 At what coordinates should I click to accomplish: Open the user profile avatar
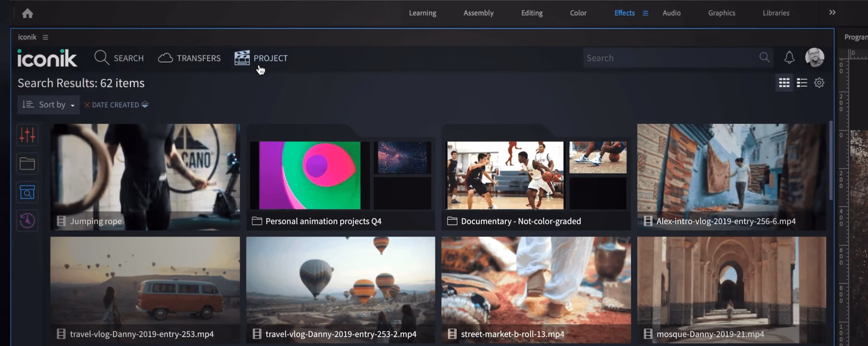click(815, 57)
